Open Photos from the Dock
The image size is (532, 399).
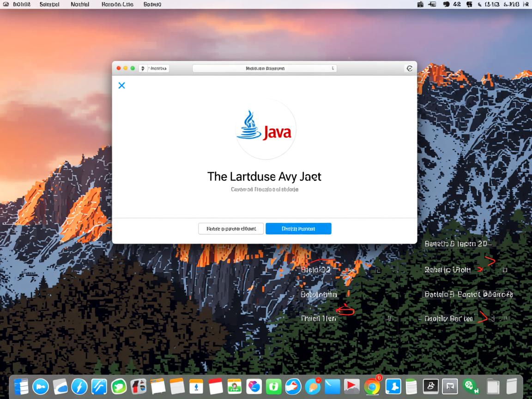(x=254, y=386)
